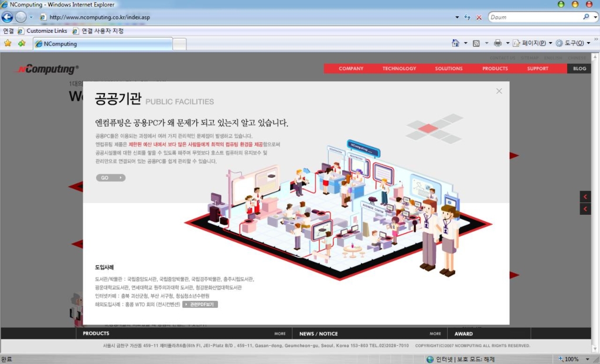The width and height of the screenshot is (600, 364).
Task: Open the COMPANY navigation menu
Action: pos(351,68)
